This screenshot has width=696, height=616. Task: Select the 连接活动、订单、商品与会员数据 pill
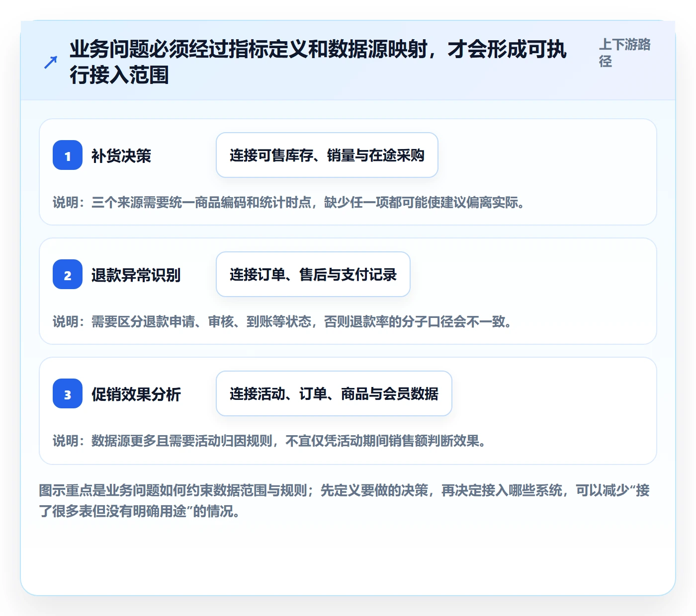334,393
